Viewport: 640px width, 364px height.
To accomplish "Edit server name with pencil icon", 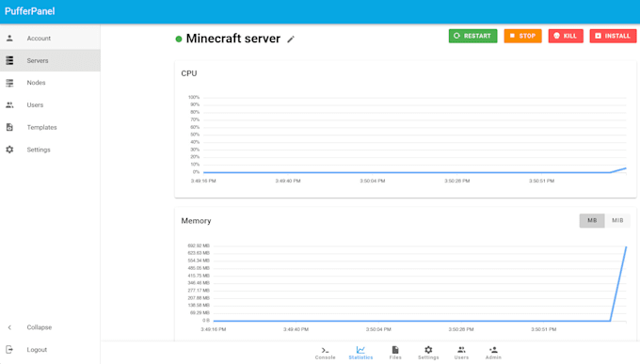I will click(291, 40).
